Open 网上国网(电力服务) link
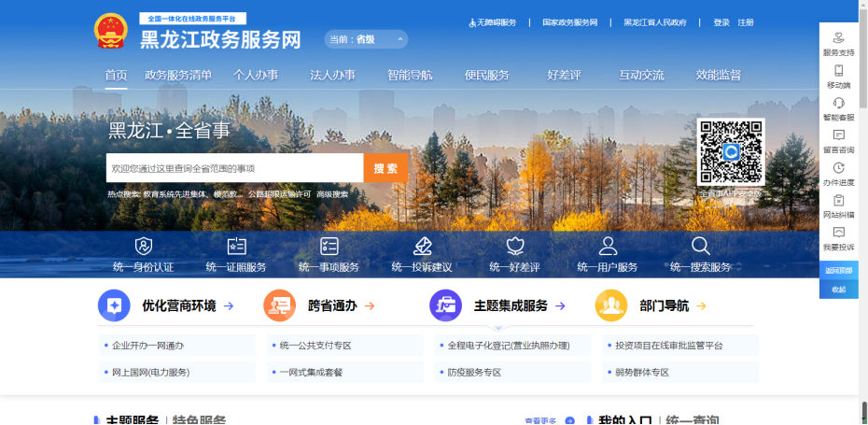 [x=150, y=373]
